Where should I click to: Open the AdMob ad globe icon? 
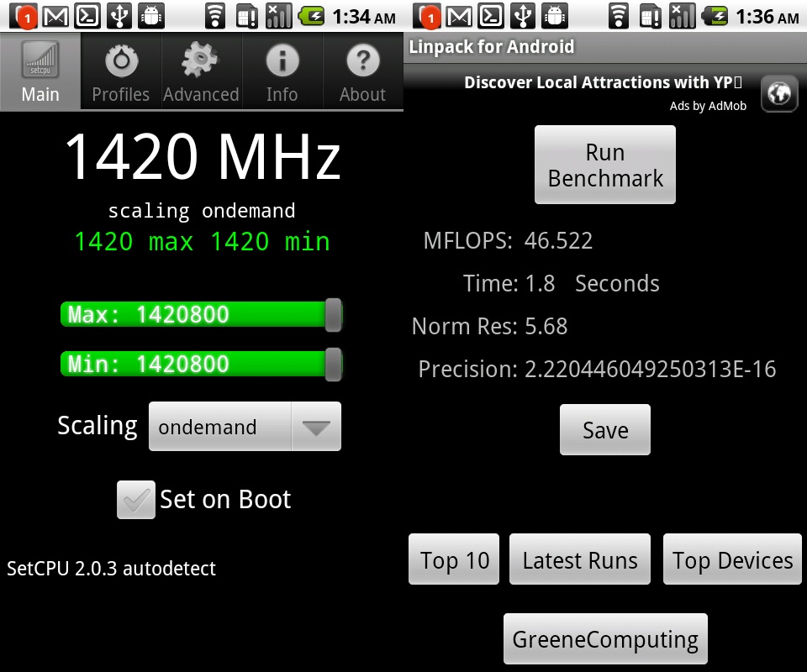coord(779,93)
